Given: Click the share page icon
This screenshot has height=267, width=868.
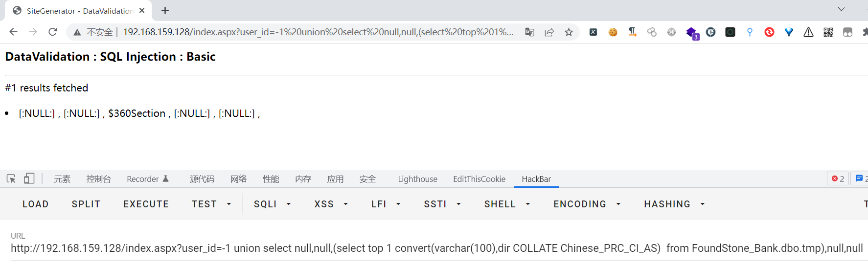Looking at the screenshot, I should (549, 32).
